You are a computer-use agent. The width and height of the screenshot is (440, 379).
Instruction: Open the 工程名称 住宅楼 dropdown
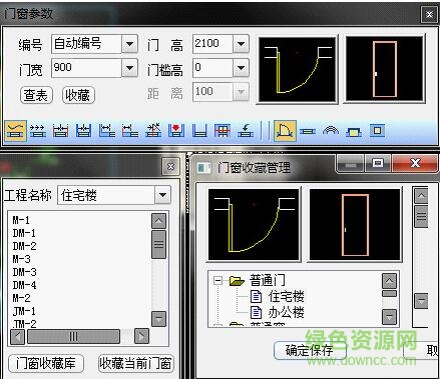pyautogui.click(x=163, y=195)
